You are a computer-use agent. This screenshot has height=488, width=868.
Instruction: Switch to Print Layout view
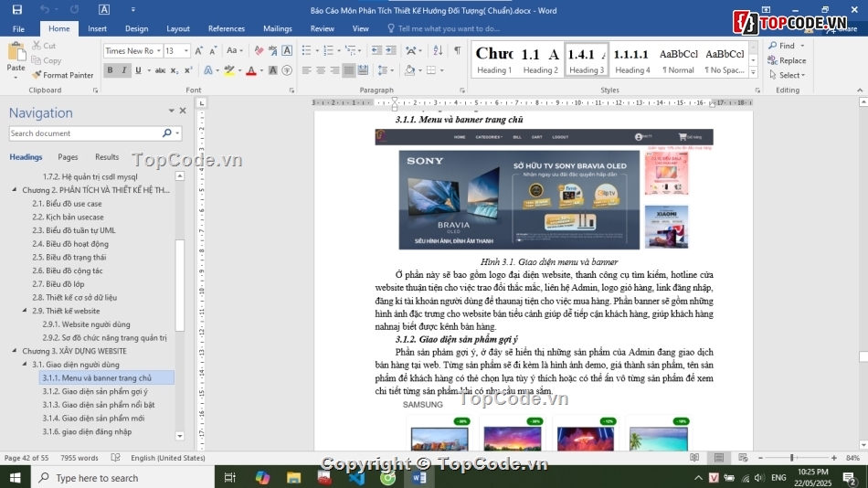[718, 458]
